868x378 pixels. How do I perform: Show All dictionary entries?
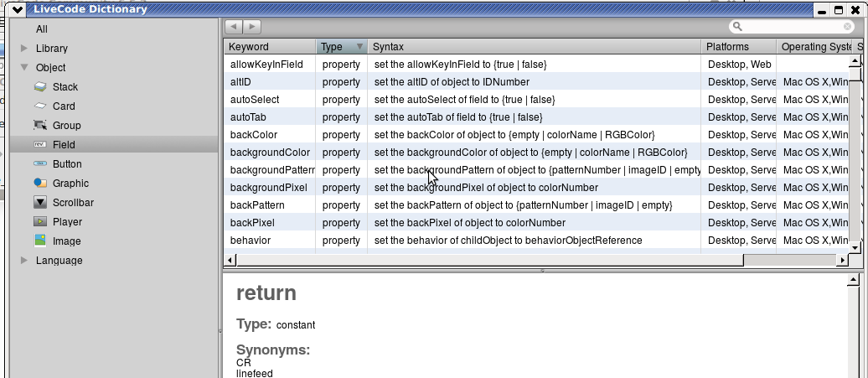coord(42,29)
